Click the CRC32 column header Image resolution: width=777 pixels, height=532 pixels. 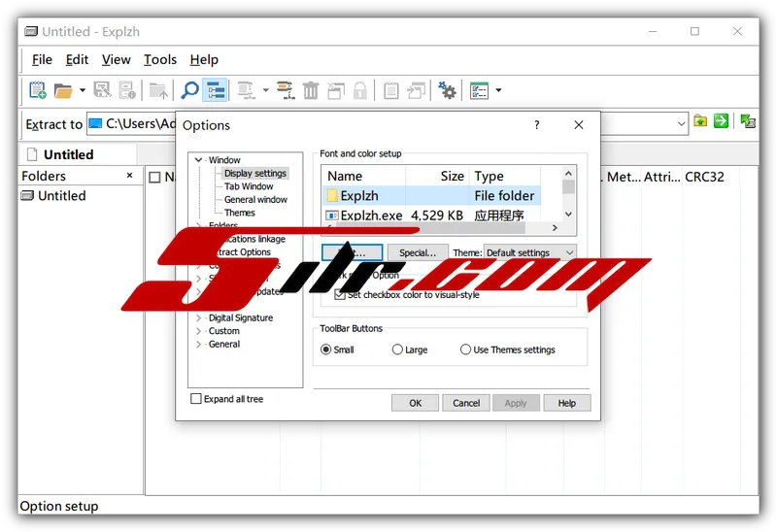704,177
